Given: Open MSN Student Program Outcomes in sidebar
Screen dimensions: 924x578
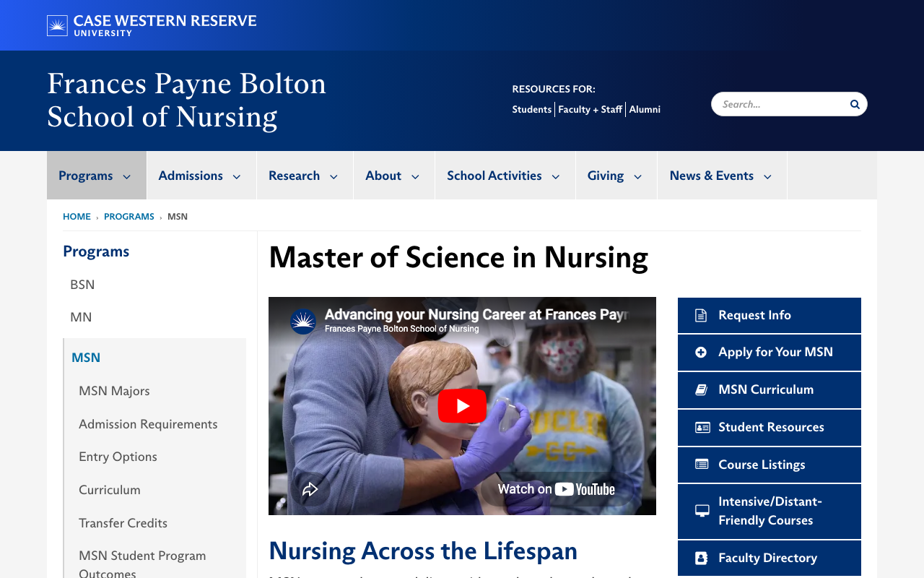Looking at the screenshot, I should point(142,564).
